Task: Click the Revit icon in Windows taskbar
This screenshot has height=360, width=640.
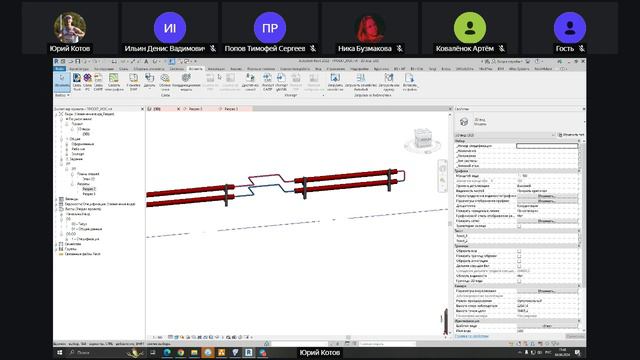Action: [x=249, y=352]
